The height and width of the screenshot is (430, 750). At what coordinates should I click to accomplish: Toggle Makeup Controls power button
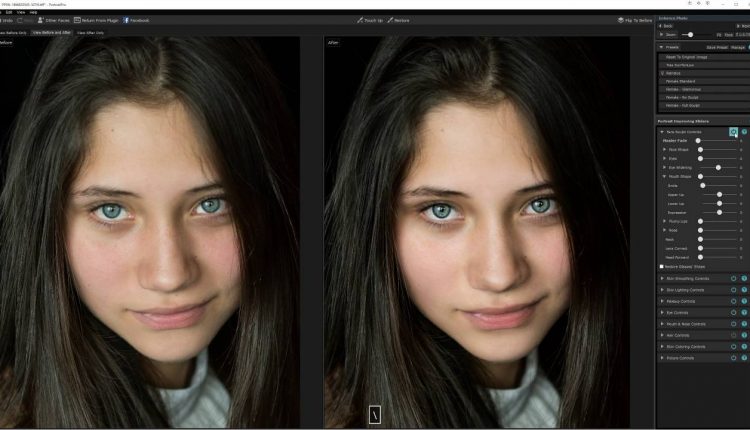(733, 301)
